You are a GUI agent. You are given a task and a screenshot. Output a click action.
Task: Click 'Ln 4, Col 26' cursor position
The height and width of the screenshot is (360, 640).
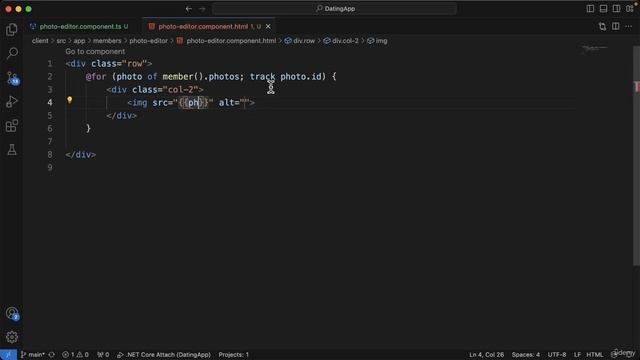487,355
